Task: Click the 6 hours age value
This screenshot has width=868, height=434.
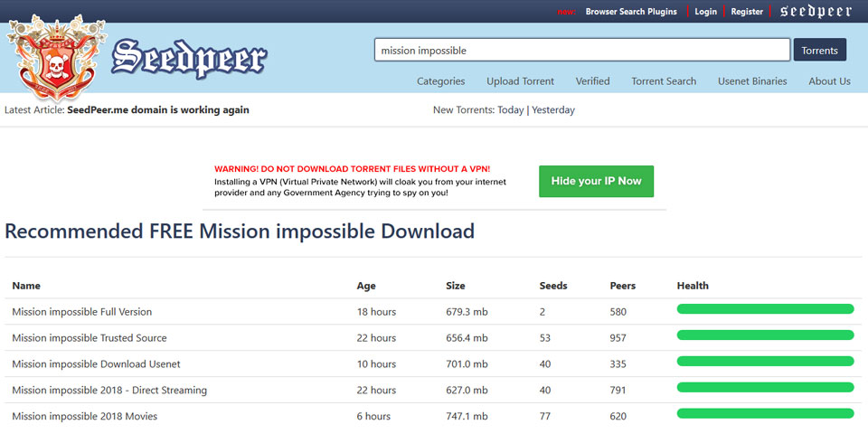Action: click(x=373, y=416)
